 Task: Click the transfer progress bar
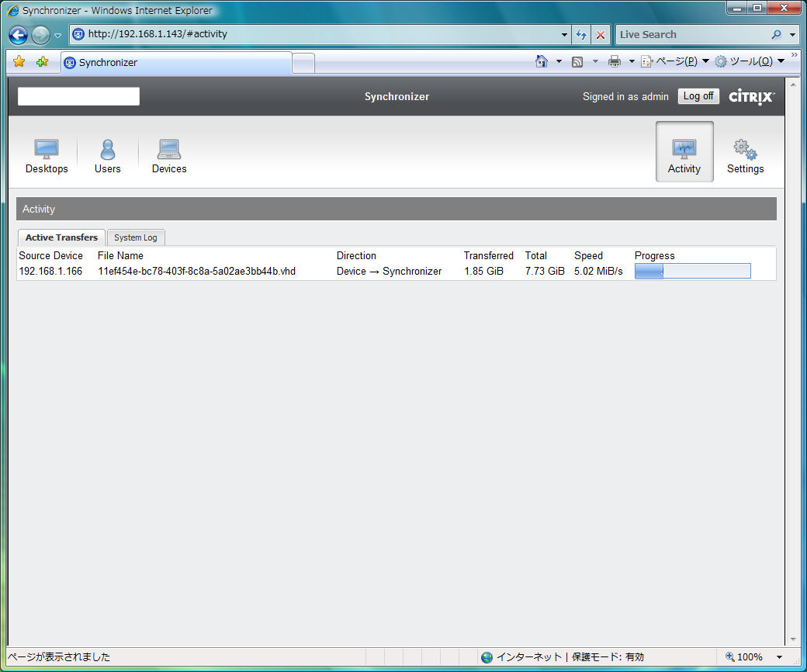coord(692,271)
